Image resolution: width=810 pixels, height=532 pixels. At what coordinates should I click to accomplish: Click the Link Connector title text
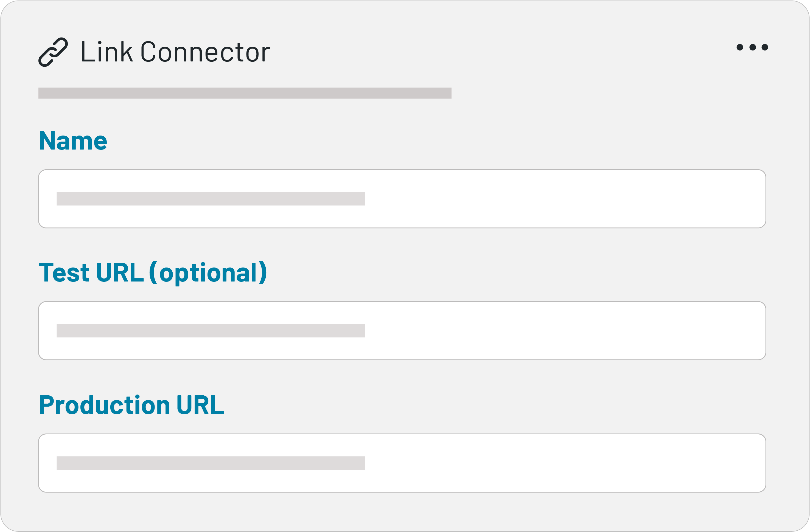(176, 52)
